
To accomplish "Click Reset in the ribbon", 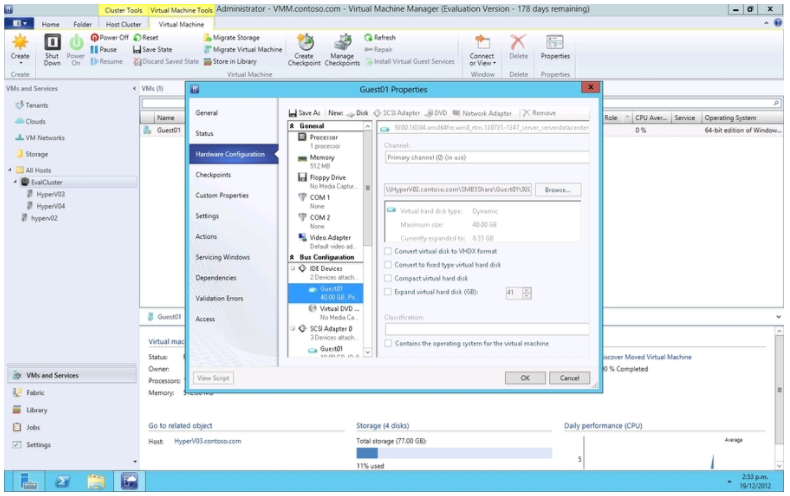I will 146,37.
